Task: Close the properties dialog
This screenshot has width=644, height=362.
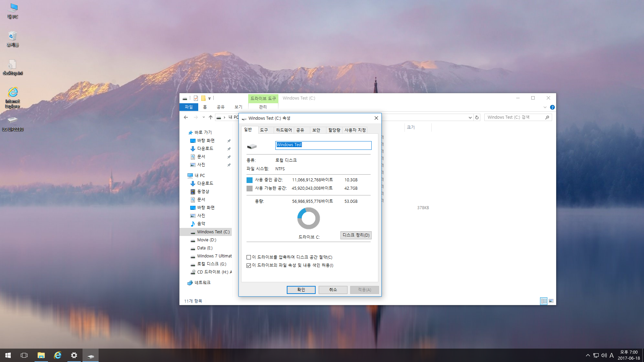Action: pos(376,118)
